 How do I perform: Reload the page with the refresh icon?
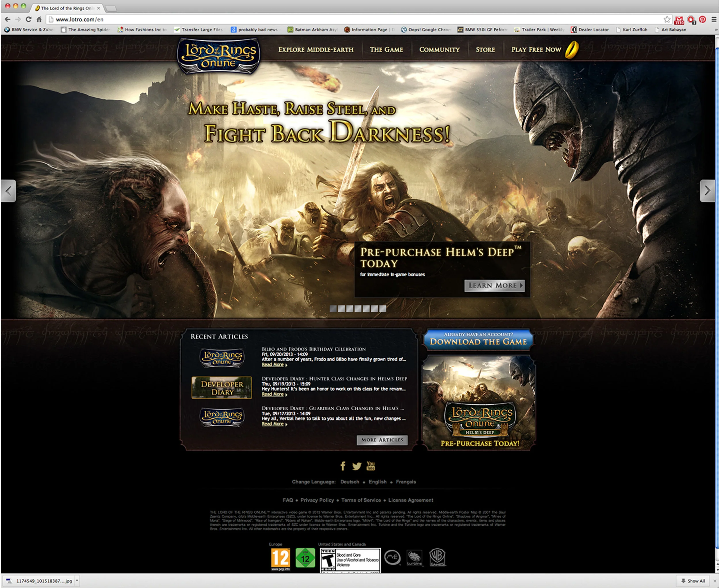(28, 19)
